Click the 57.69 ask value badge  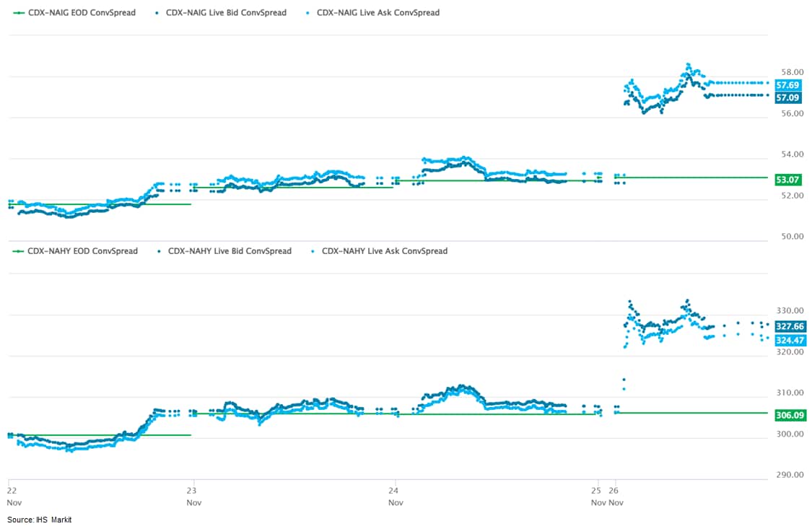click(x=787, y=85)
